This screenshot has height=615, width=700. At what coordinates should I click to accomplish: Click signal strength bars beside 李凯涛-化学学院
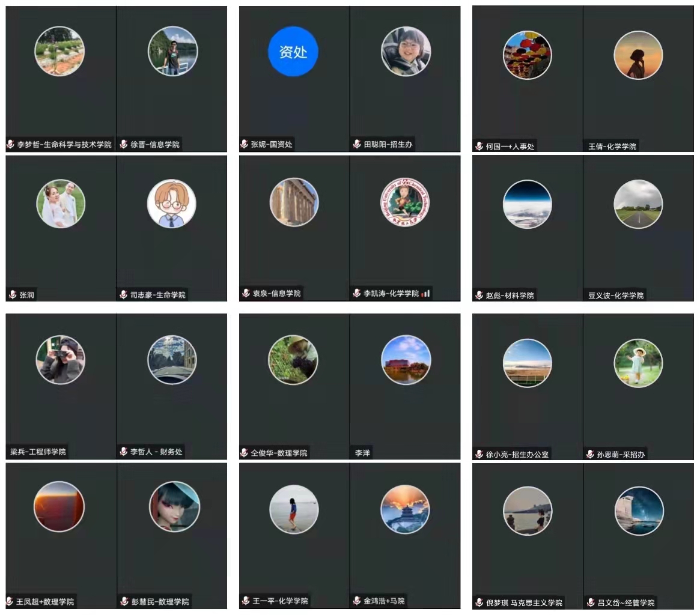pos(425,294)
